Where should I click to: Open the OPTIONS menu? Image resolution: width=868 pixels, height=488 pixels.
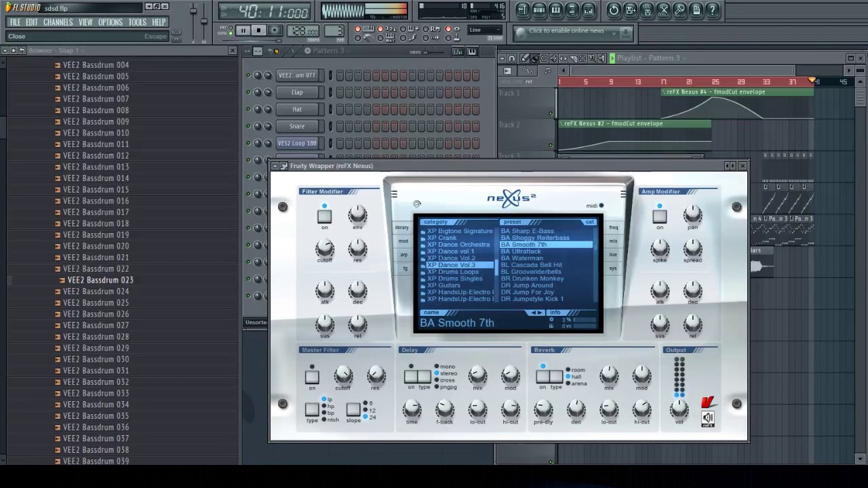[111, 22]
